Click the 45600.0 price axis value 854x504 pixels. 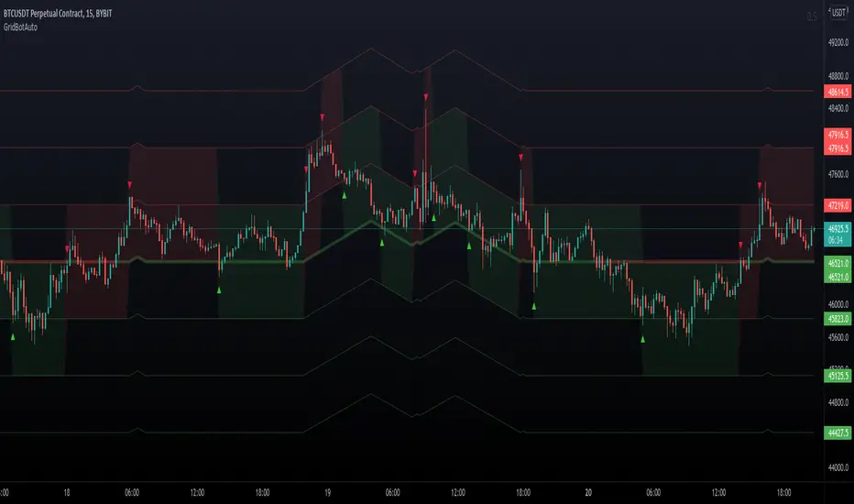[x=838, y=337]
